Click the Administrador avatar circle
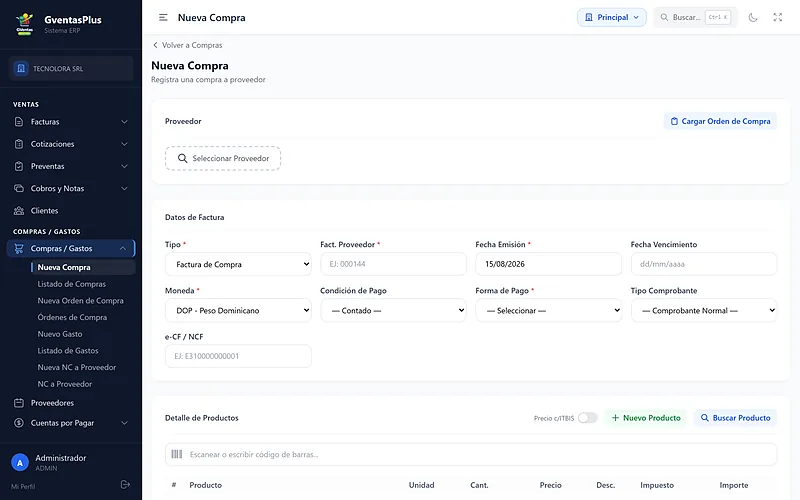 coord(20,463)
